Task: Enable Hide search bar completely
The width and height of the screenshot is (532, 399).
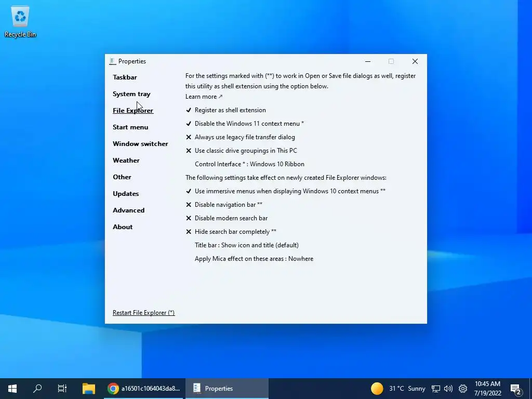Action: [231, 232]
